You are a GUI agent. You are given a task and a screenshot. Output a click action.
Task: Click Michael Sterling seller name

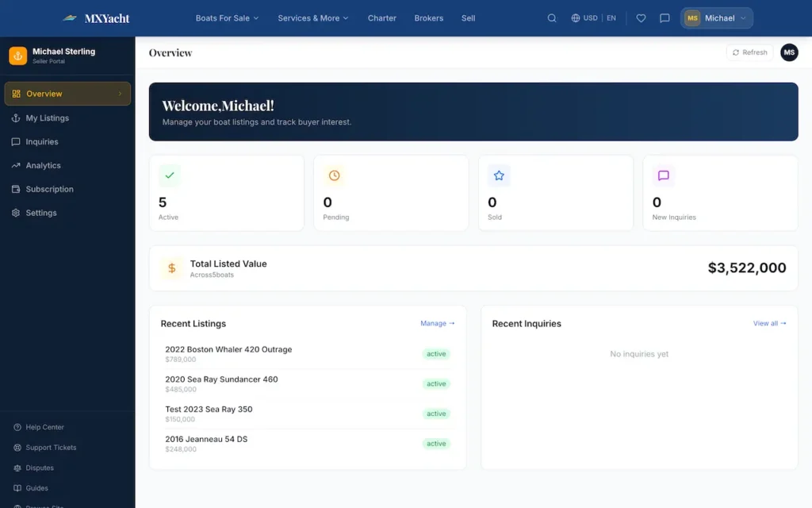(63, 52)
